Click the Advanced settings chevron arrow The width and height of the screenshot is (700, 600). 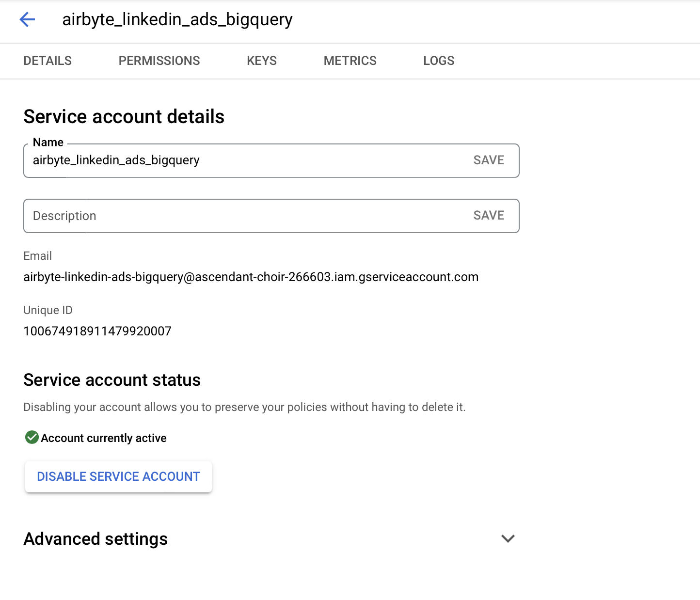tap(507, 538)
